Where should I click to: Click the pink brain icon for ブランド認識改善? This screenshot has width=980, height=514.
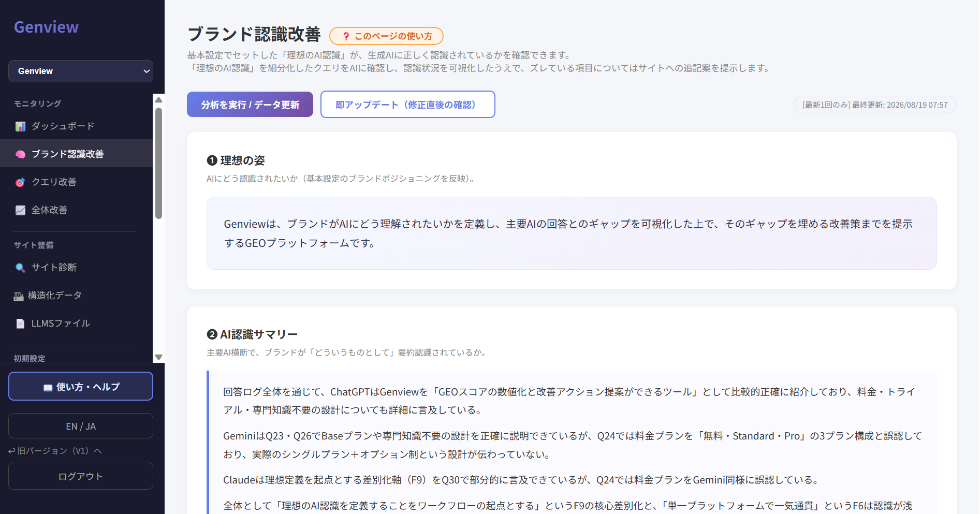20,154
